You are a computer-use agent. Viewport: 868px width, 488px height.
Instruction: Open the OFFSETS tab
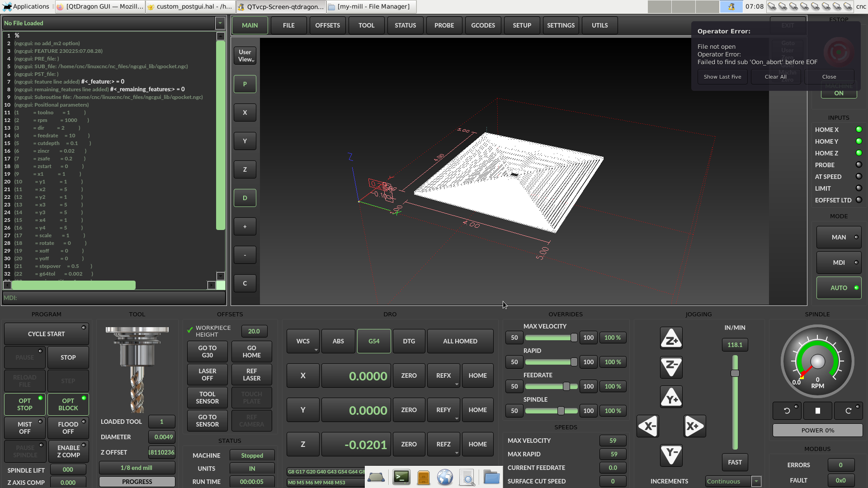pos(328,25)
